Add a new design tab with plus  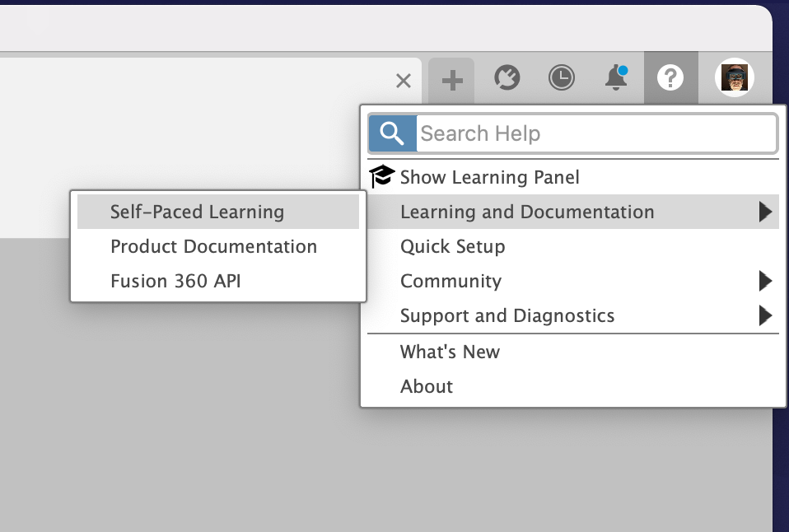452,81
